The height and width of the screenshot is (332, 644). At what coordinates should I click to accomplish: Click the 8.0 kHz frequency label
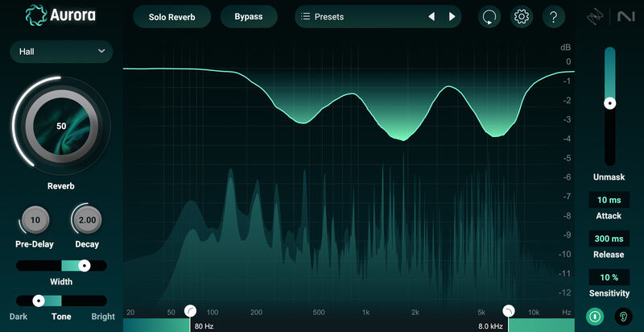click(x=490, y=326)
